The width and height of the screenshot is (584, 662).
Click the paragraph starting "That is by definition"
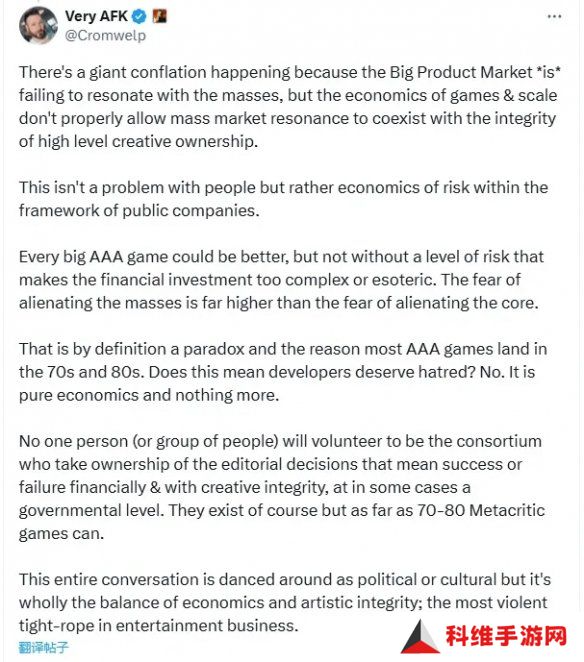(x=283, y=372)
